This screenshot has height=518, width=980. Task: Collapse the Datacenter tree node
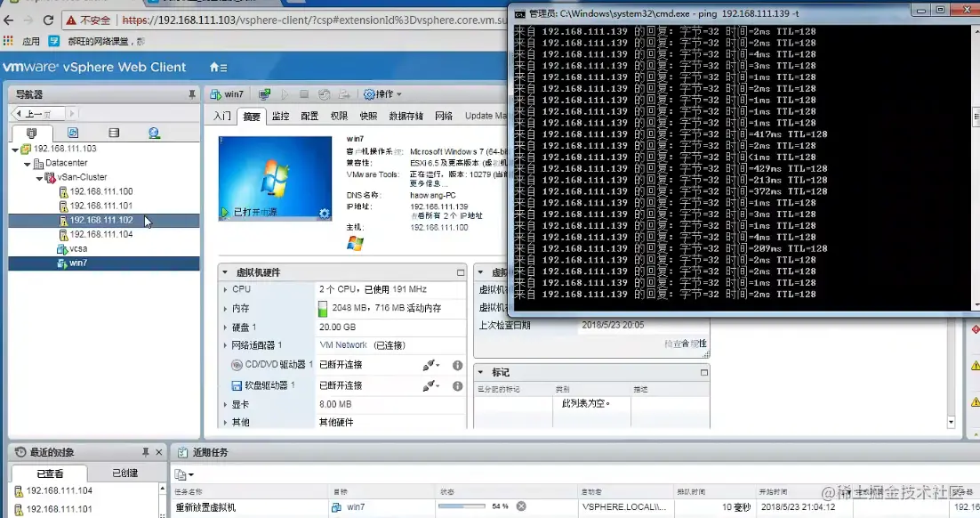(x=27, y=164)
